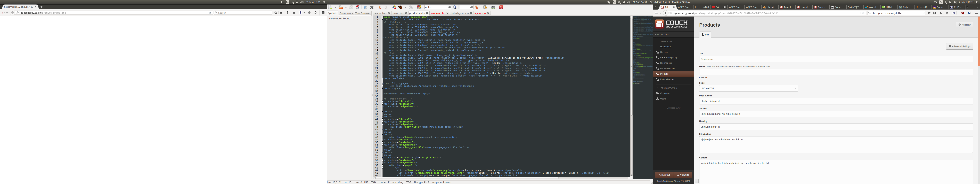Open the Edit tab on Products page
Screen dimensions: 980x184
[705, 35]
